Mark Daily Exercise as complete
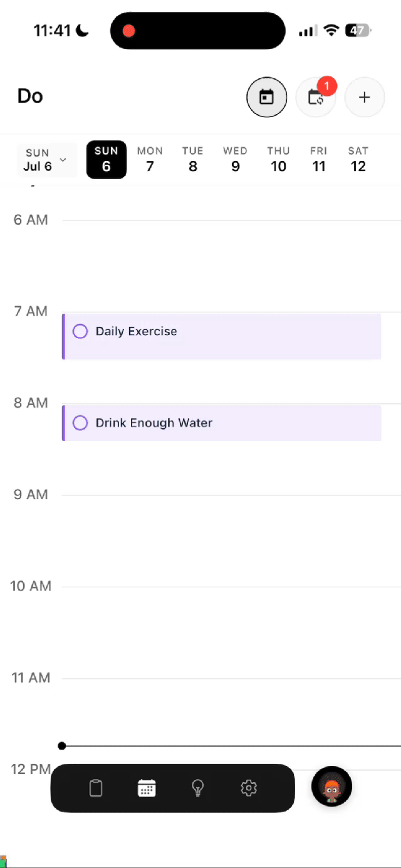401x868 pixels. point(80,331)
